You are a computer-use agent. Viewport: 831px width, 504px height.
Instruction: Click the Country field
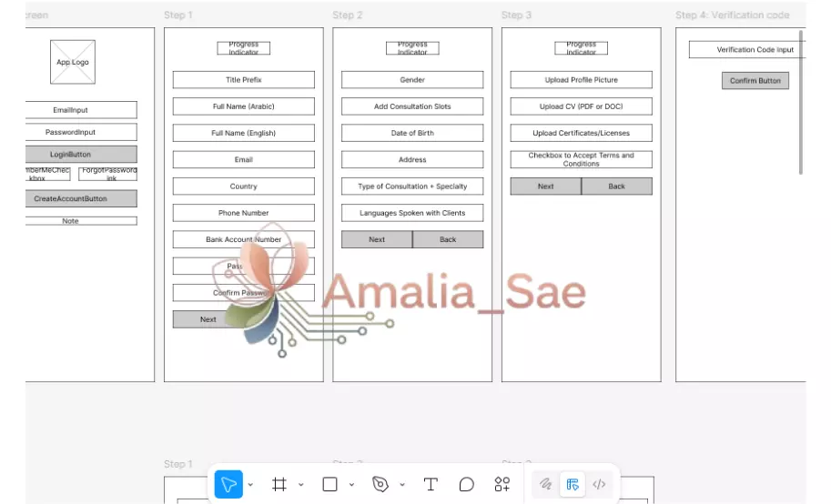point(244,186)
